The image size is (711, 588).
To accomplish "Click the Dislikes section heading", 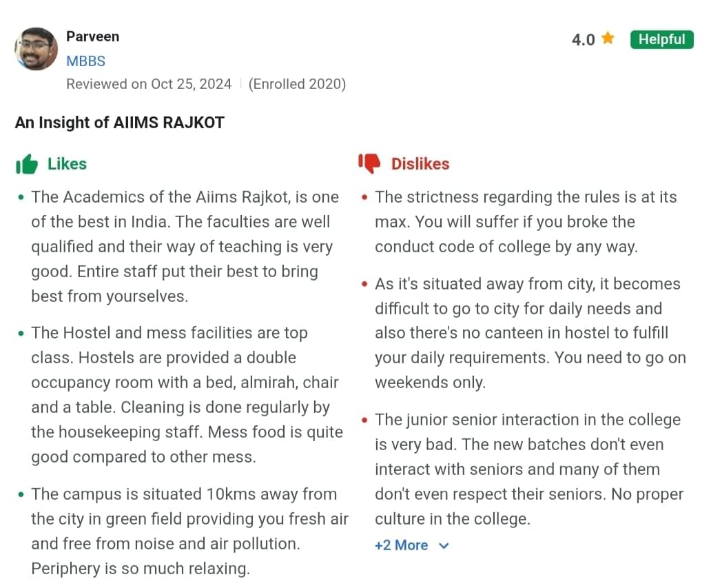I will pyautogui.click(x=420, y=164).
